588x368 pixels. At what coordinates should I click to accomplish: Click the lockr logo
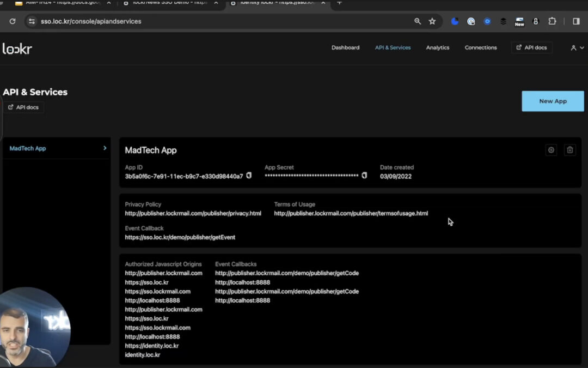pos(17,49)
